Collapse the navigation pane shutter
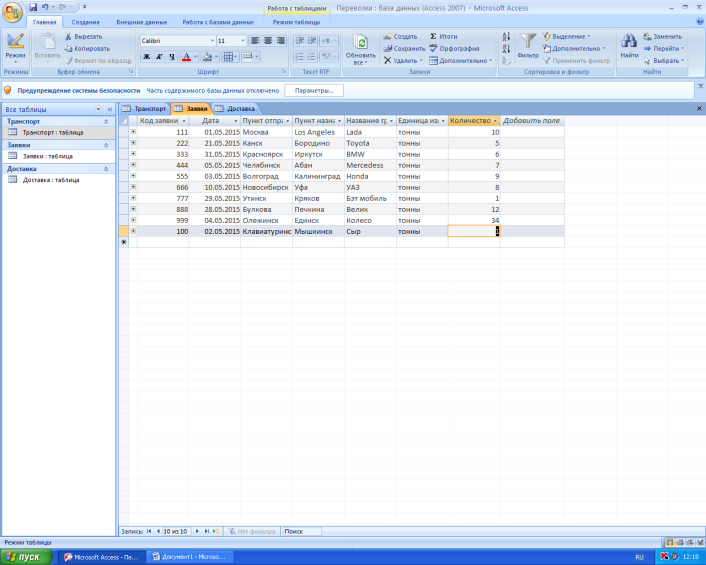The height and width of the screenshot is (565, 706). point(109,109)
